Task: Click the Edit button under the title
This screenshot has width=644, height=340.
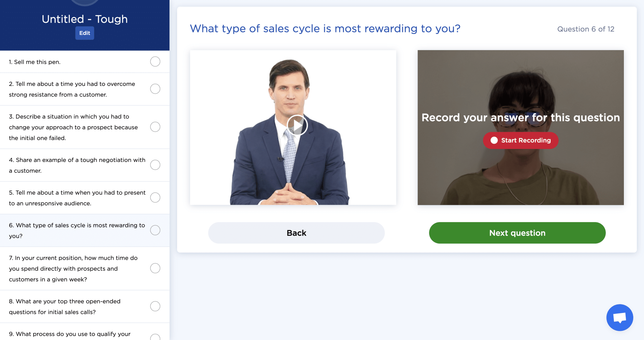Action: pyautogui.click(x=84, y=33)
